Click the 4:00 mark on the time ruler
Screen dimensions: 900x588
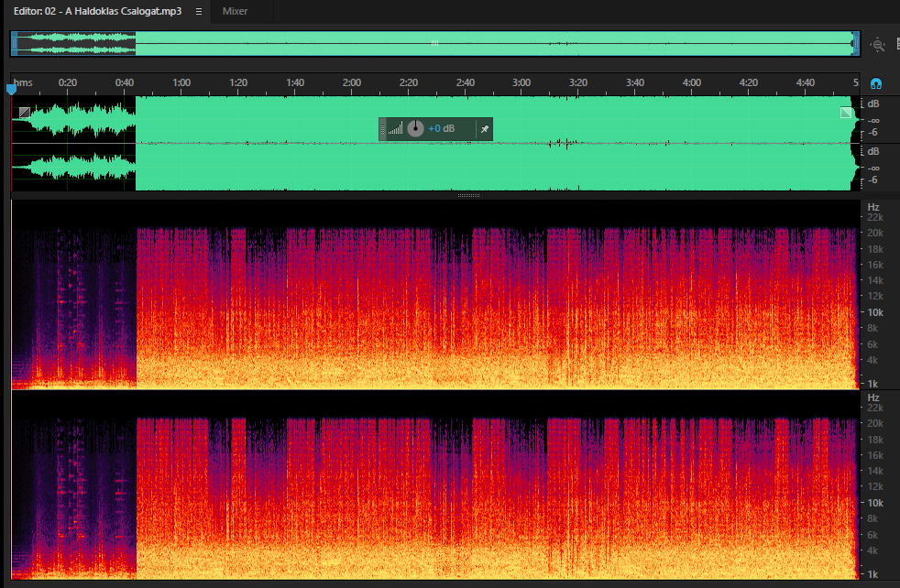coord(692,82)
